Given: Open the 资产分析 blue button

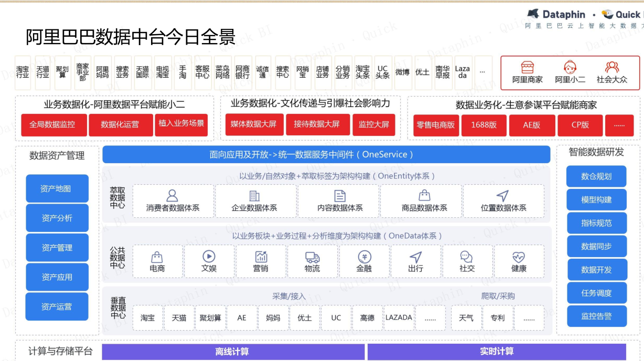Looking at the screenshot, I should click(x=57, y=218).
